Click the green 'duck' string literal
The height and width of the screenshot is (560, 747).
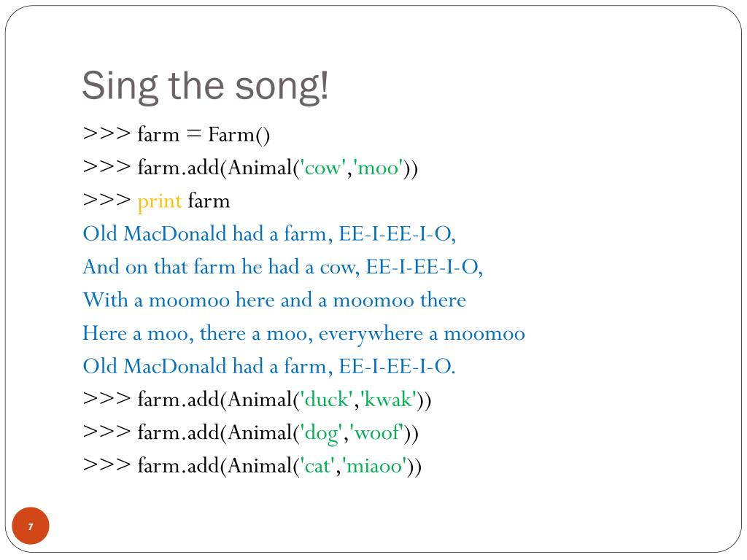(x=326, y=399)
